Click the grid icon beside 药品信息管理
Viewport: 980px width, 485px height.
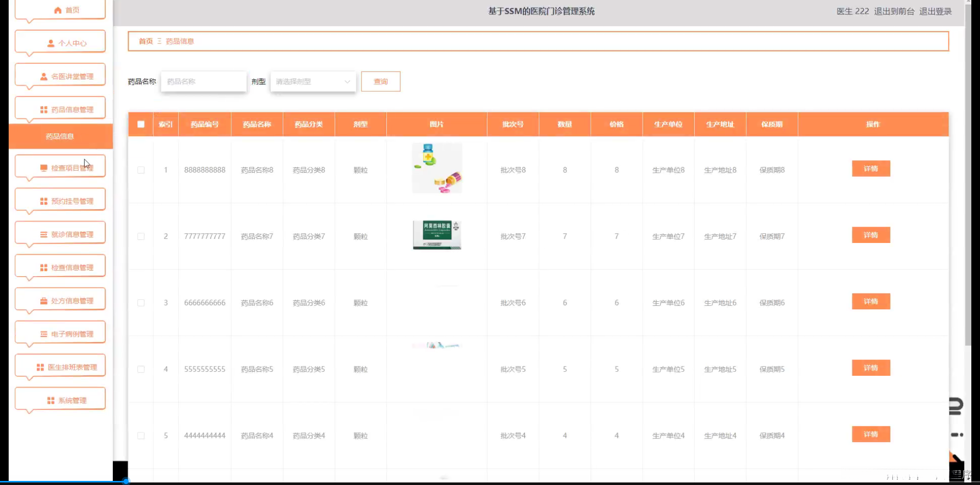click(44, 110)
